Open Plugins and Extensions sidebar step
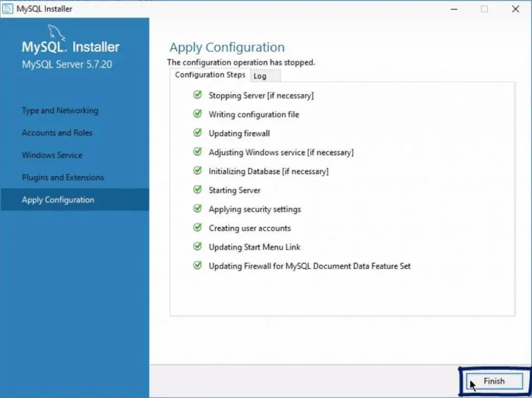532x398 pixels. point(63,178)
